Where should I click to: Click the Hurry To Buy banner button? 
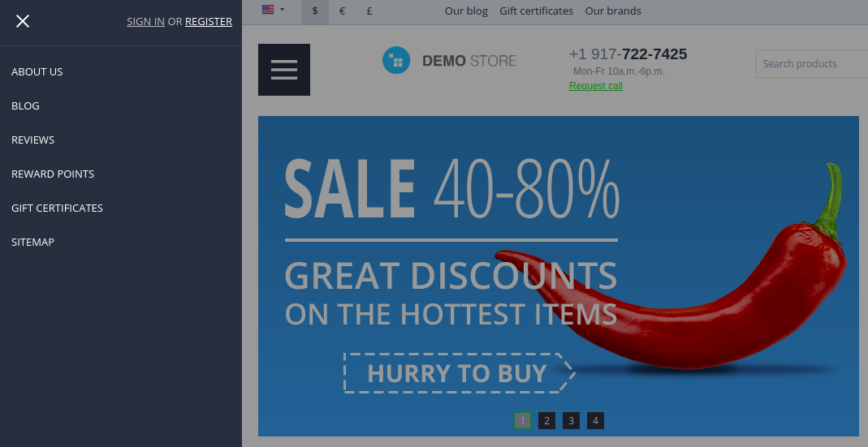click(460, 373)
